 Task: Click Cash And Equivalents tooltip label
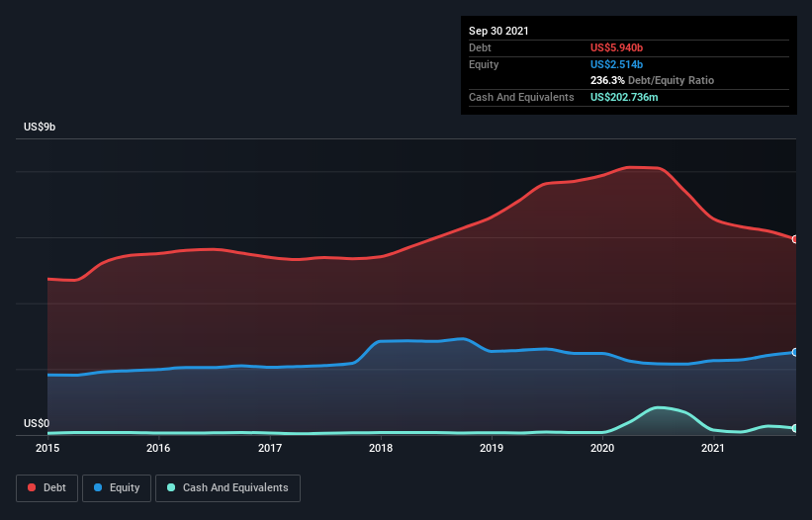tap(521, 97)
